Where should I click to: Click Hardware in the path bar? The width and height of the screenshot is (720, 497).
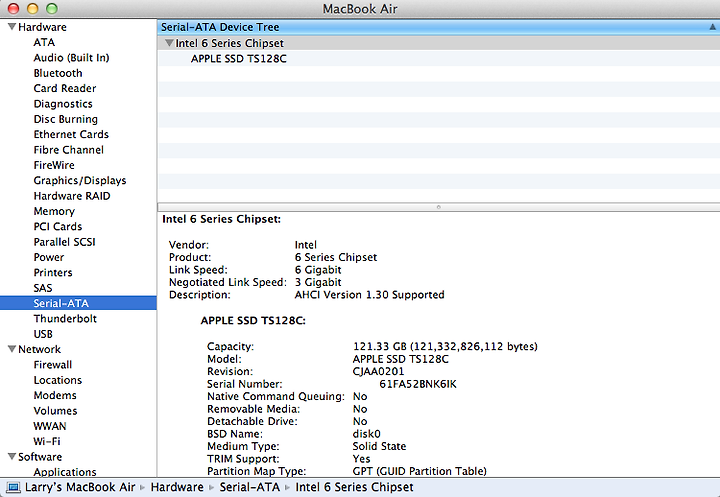pos(177,487)
